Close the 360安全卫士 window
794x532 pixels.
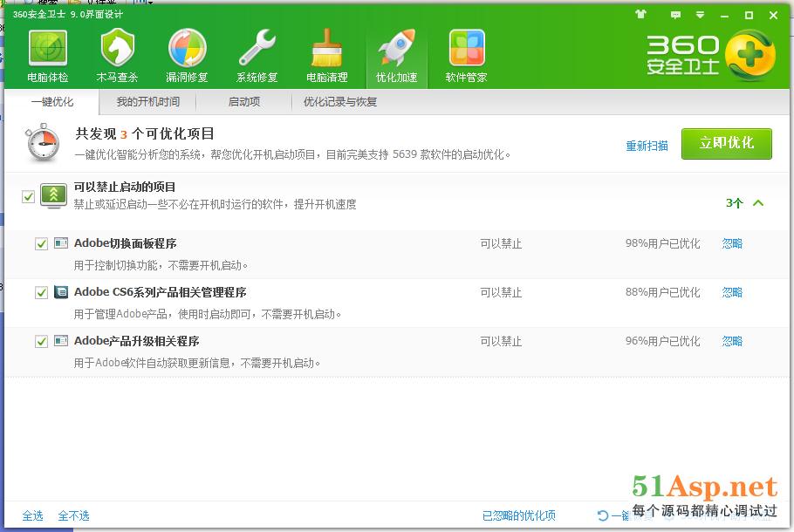(773, 15)
